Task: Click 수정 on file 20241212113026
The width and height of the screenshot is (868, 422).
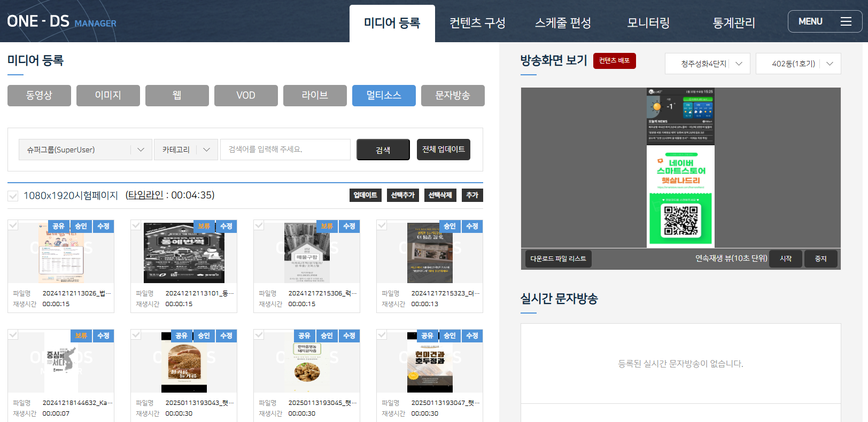Action: click(104, 226)
